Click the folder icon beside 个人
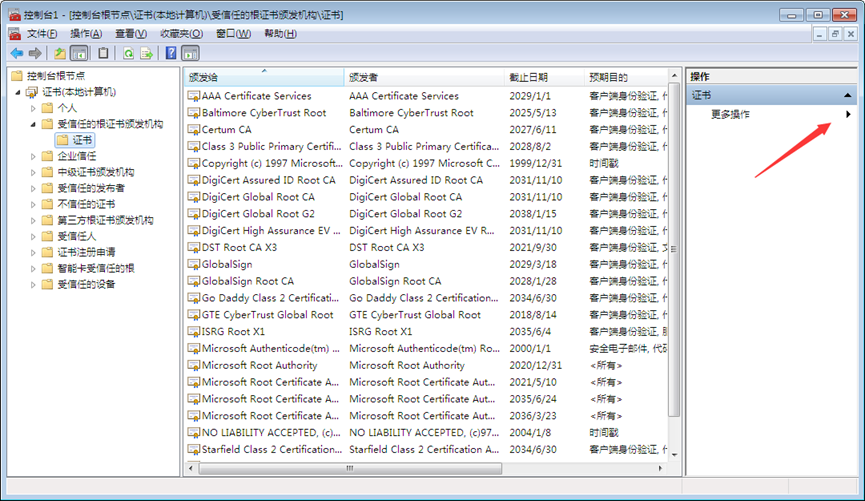 click(x=48, y=108)
